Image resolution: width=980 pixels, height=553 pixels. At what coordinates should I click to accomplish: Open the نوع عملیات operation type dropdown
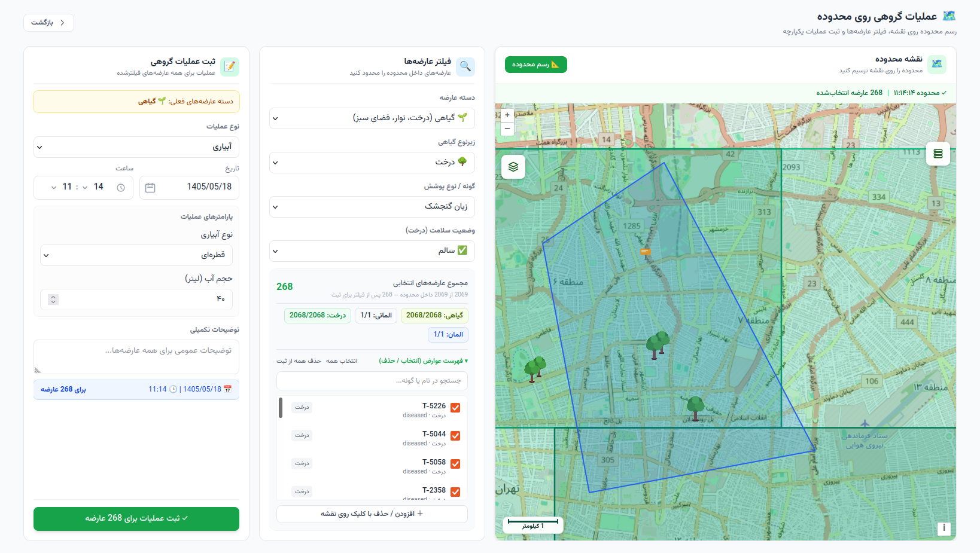pos(136,147)
